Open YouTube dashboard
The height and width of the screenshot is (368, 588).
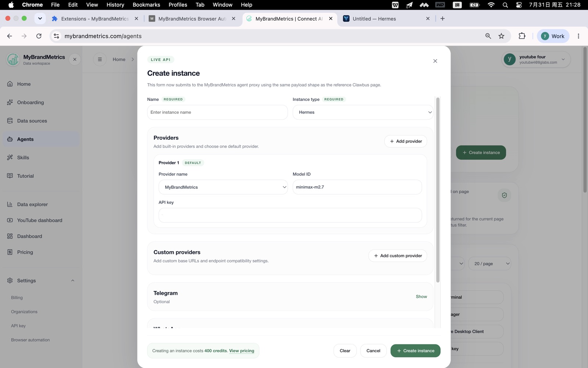coord(41,220)
